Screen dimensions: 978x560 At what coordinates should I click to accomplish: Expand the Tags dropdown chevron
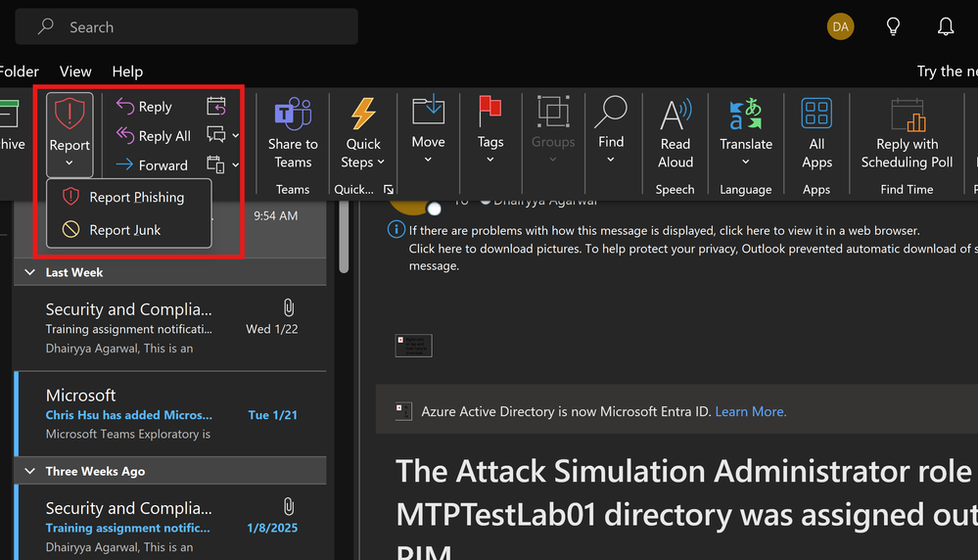click(490, 161)
